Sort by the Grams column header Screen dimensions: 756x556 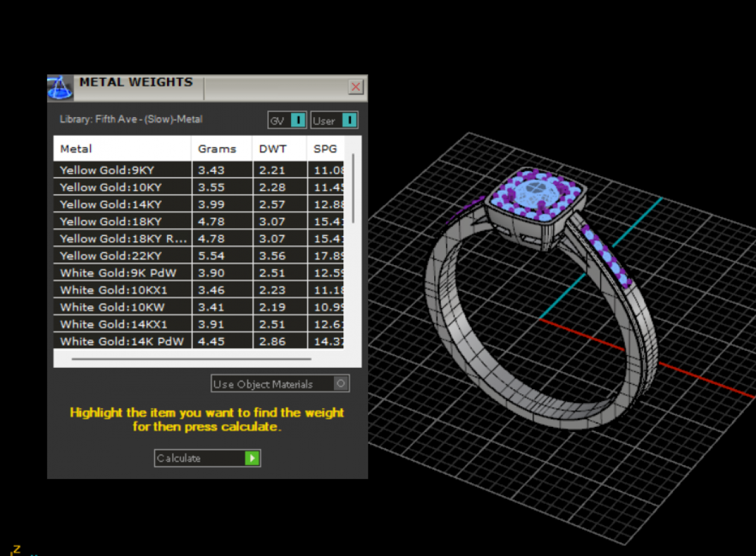(217, 149)
